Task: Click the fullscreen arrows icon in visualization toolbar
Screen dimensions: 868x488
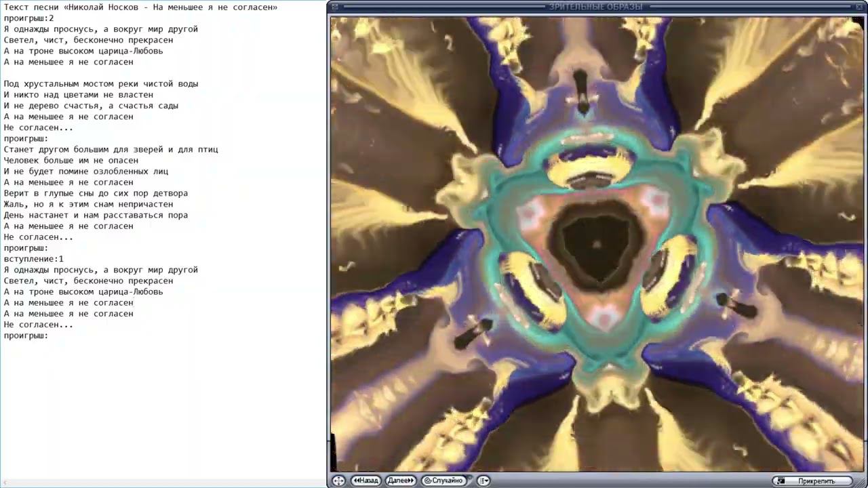Action: coord(338,481)
